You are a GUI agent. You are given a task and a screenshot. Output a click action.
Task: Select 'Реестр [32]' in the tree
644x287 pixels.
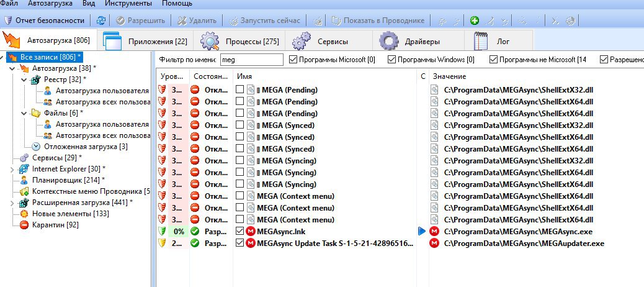tap(65, 80)
